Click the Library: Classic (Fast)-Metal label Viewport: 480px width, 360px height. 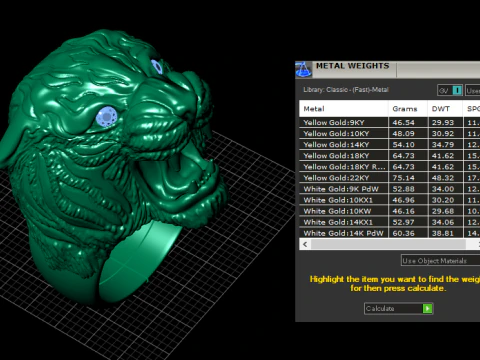pos(346,90)
